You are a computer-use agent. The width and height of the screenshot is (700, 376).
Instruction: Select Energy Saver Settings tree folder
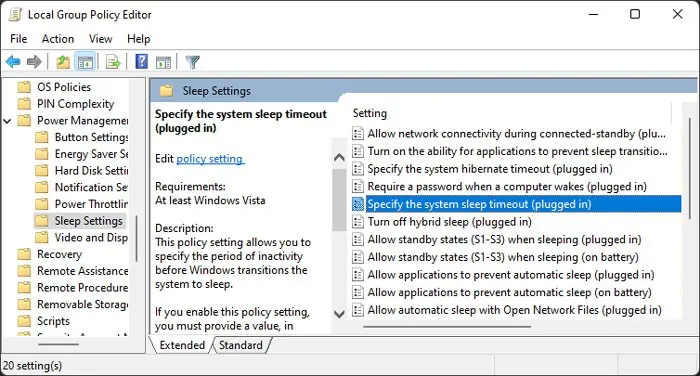[x=91, y=154]
